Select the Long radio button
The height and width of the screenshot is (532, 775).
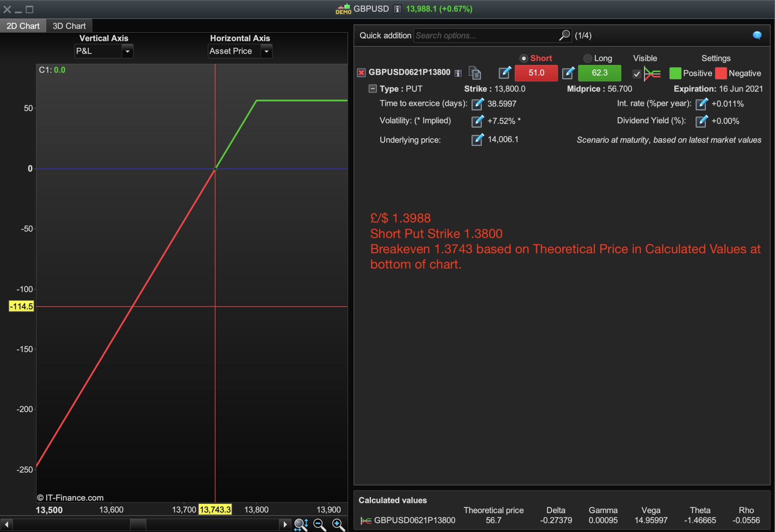click(x=587, y=58)
